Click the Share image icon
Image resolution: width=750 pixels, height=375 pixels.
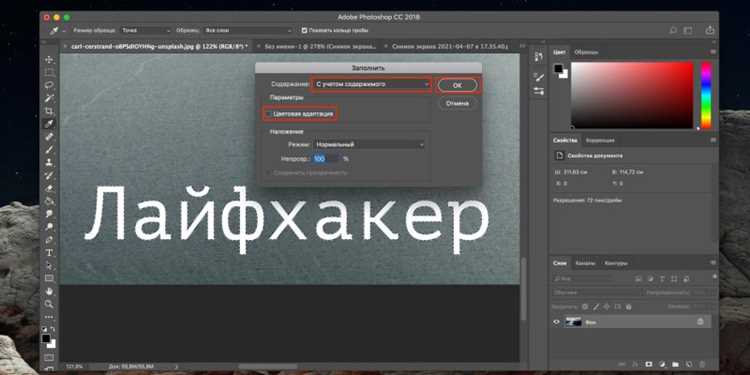click(710, 30)
